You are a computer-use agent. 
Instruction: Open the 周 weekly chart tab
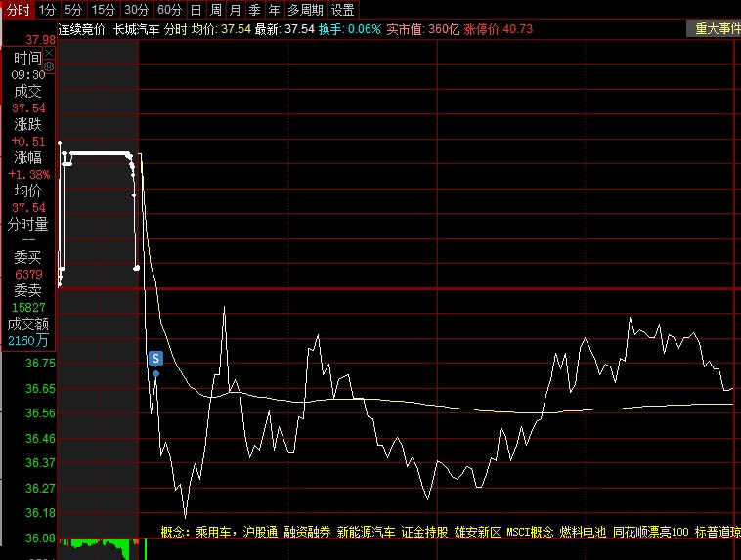pos(215,10)
